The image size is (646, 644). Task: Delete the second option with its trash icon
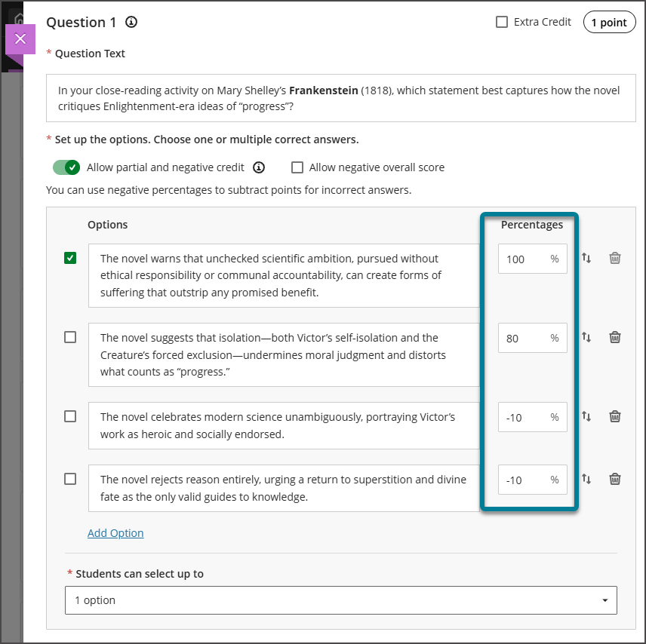coord(615,337)
